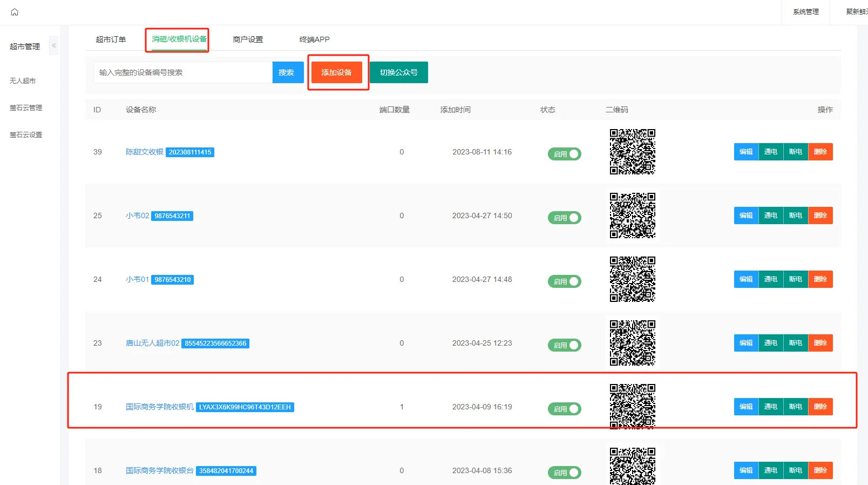Delete device 陈甜文收银 with 删除
This screenshot has height=485, width=868.
pos(820,152)
